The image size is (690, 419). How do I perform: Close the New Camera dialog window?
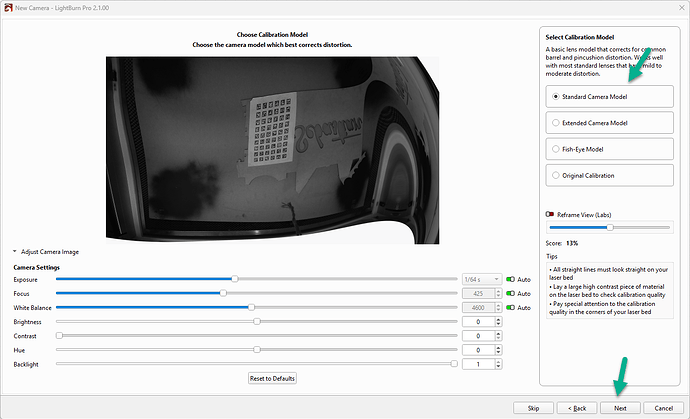click(x=682, y=7)
